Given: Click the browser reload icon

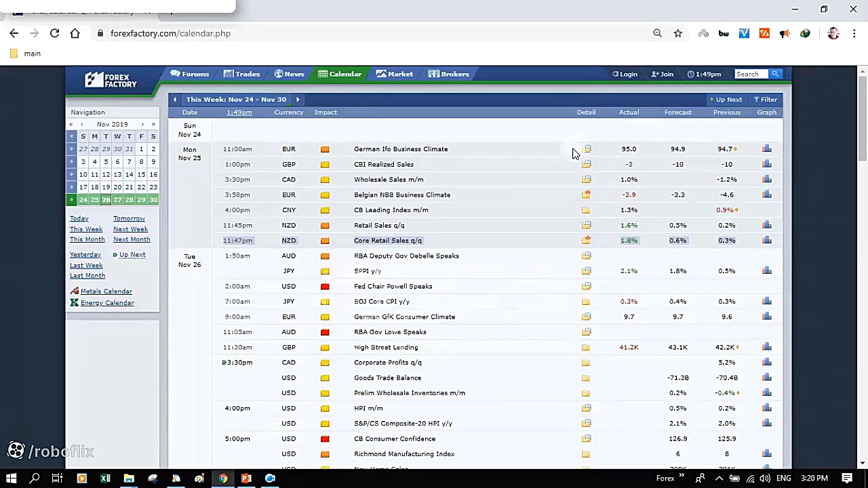Looking at the screenshot, I should [54, 33].
